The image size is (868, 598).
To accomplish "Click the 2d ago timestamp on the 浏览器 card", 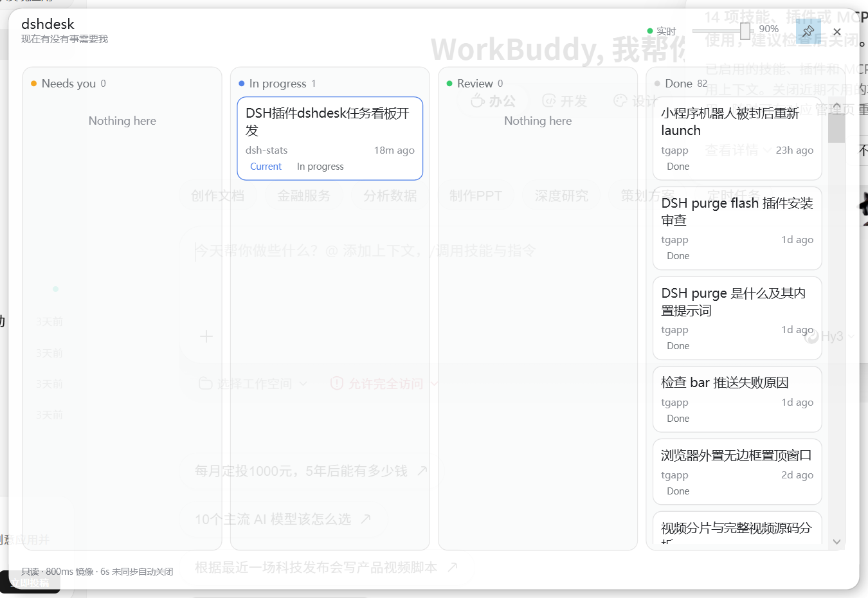I will click(797, 475).
